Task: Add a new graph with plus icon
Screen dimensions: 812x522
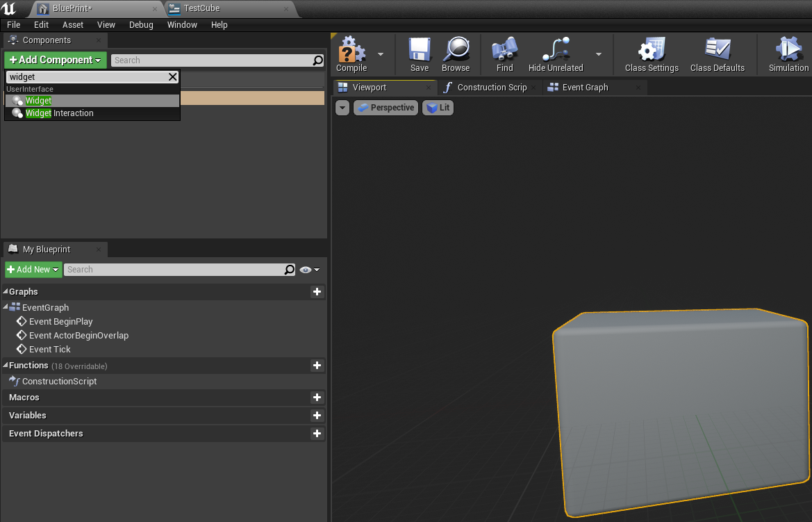Action: pos(317,292)
